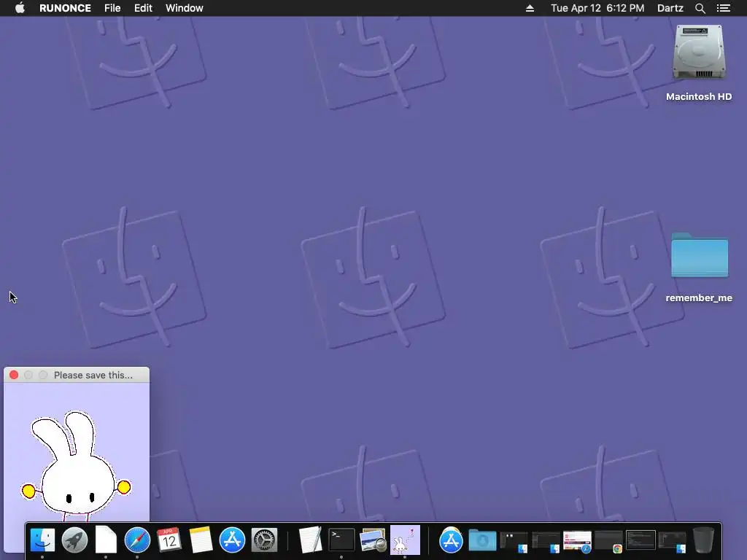Open Calendar showing APR 12 in Dock
The image size is (747, 560).
tap(169, 540)
